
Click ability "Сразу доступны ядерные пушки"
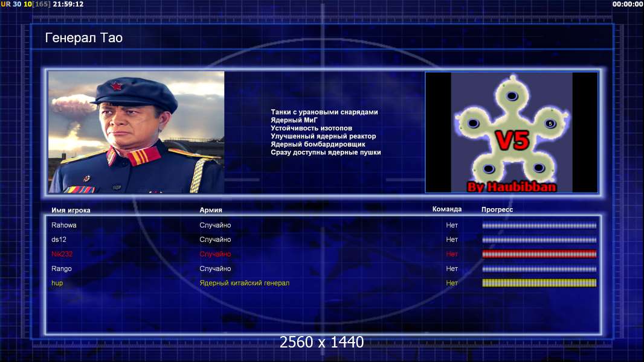[326, 152]
